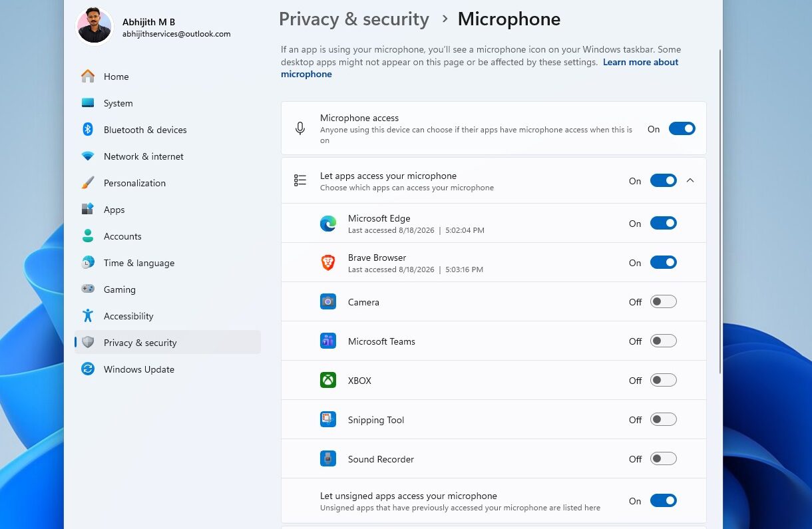Click the System monitor icon

point(88,103)
